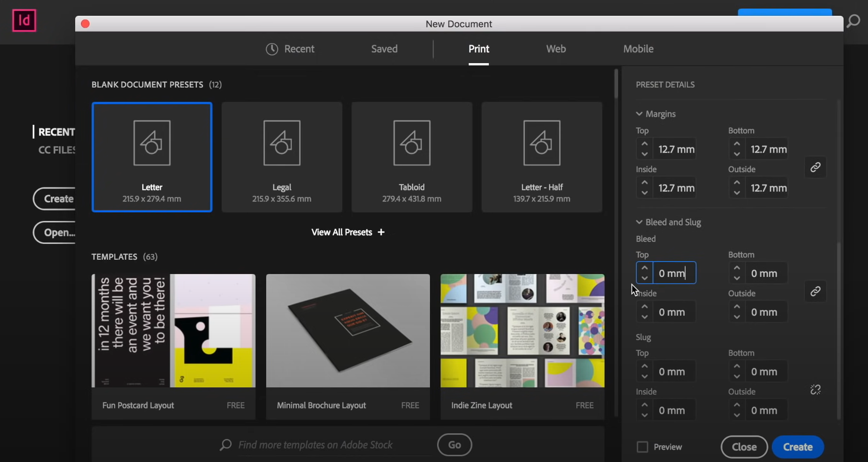Click the Recent clock icon
The width and height of the screenshot is (868, 462).
[x=271, y=49]
